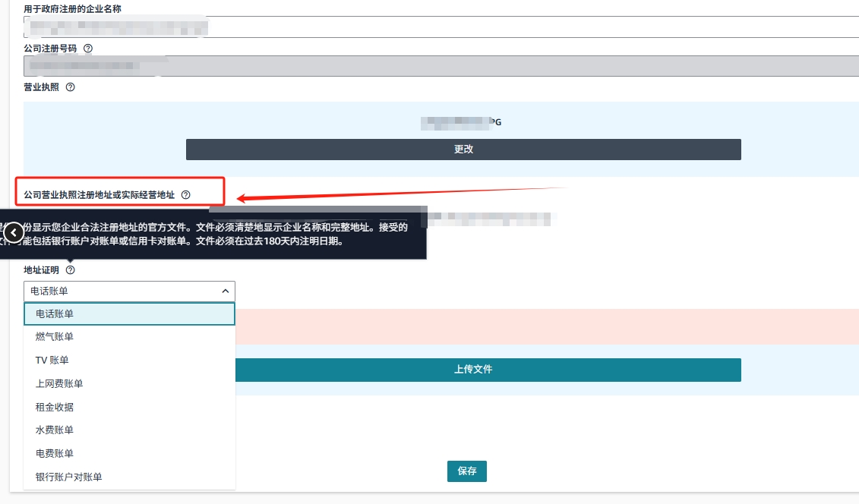Click the gray 公司注册号码 field
Screen dimensions: 859x504
point(441,66)
